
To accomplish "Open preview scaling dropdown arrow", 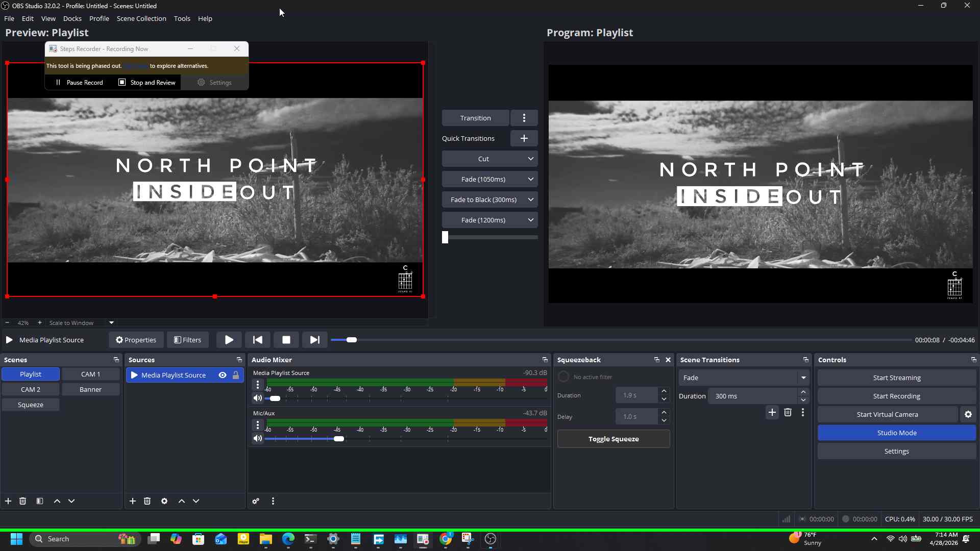I will coord(111,322).
